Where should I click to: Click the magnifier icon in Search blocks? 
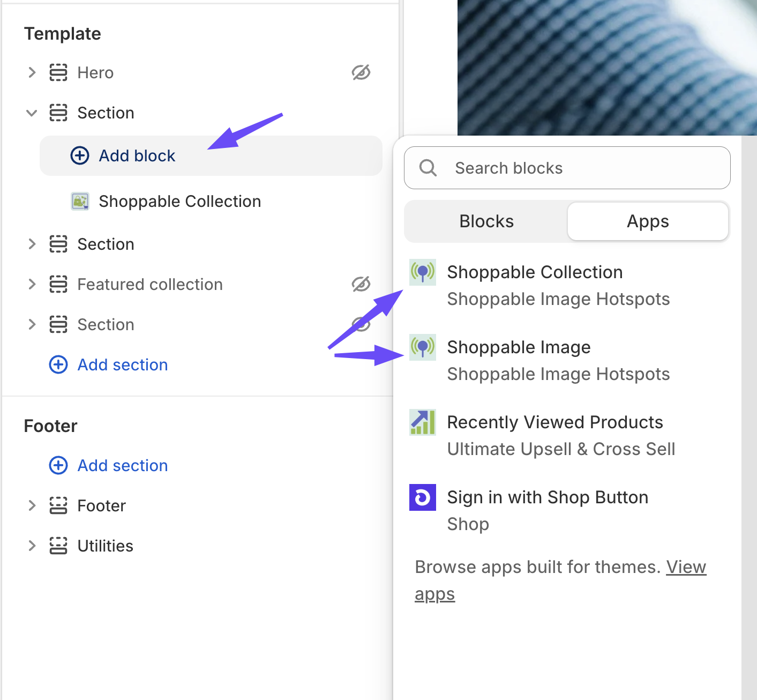pos(428,168)
